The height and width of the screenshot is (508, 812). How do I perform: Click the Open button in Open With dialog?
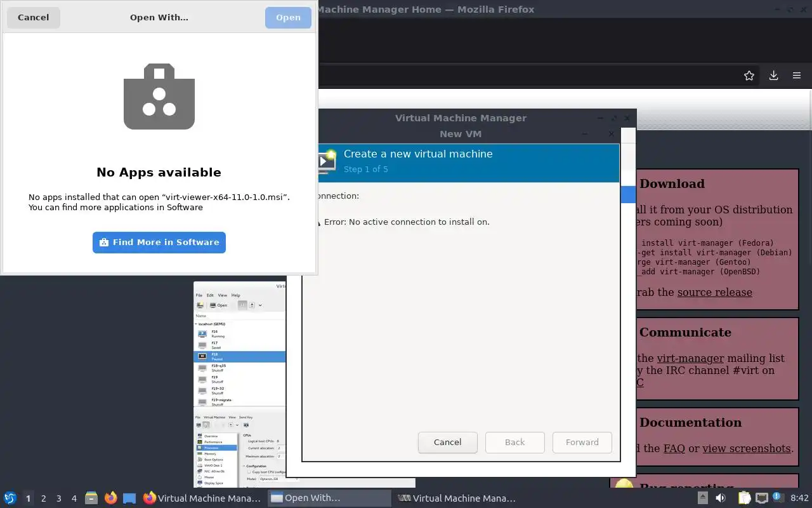(x=288, y=17)
